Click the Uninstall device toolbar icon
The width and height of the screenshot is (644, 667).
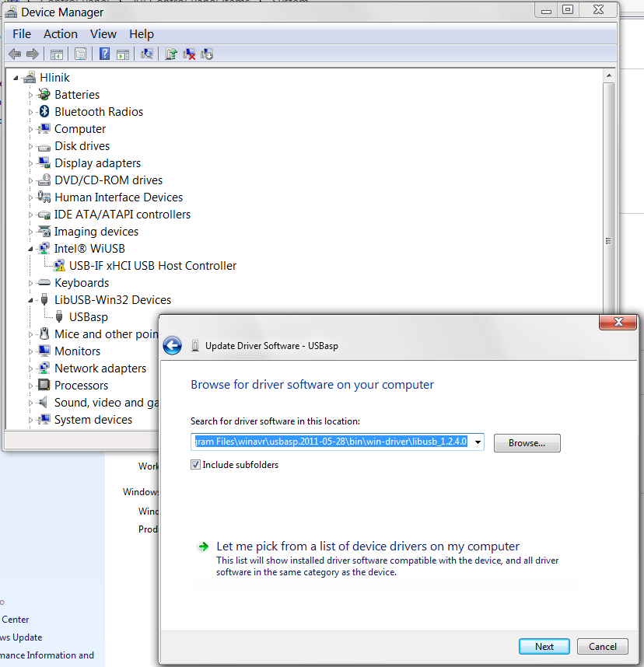[189, 54]
